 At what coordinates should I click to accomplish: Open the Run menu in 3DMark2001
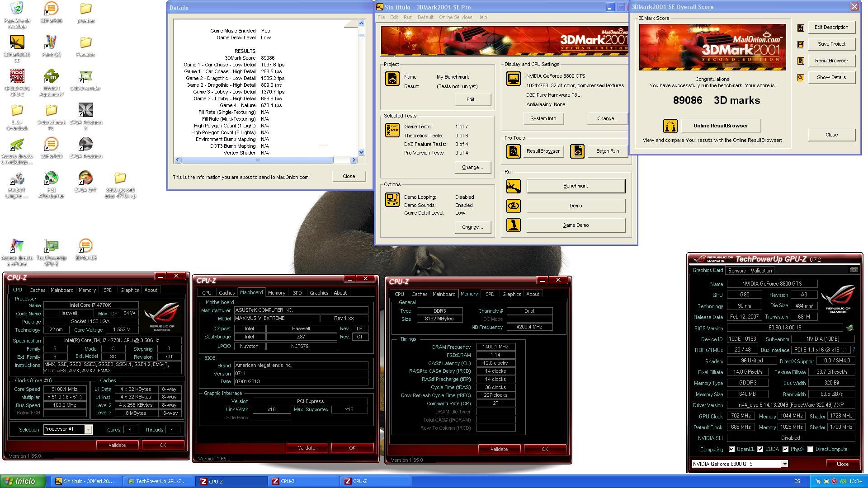click(x=408, y=17)
